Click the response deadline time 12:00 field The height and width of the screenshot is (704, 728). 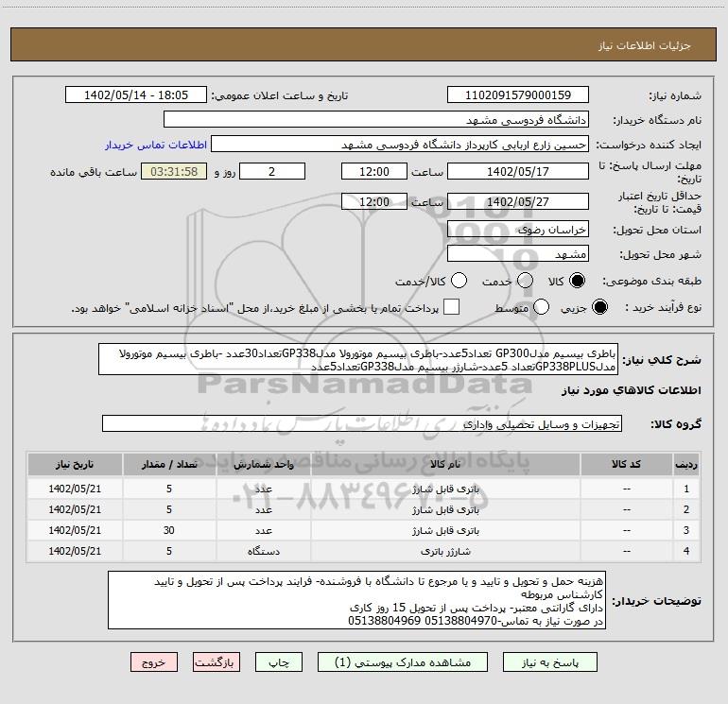tap(374, 171)
